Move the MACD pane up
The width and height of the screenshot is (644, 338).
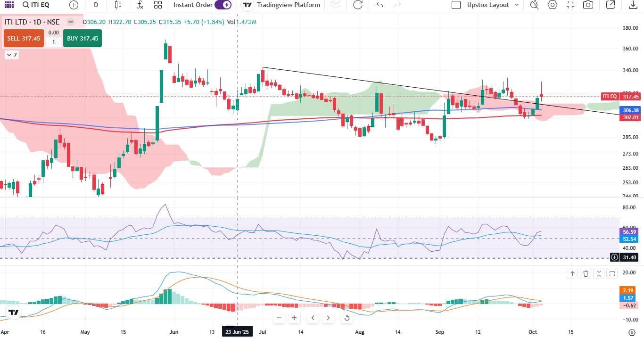pos(572,273)
